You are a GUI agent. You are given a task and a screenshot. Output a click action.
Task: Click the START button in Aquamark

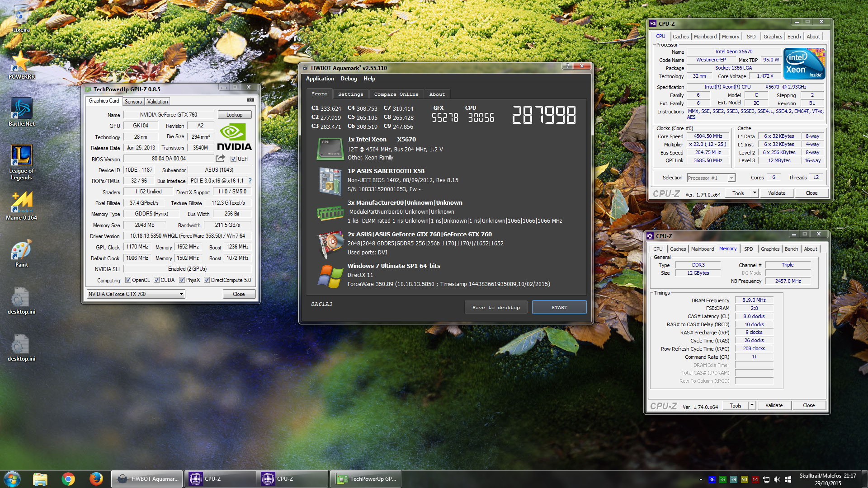tap(559, 307)
